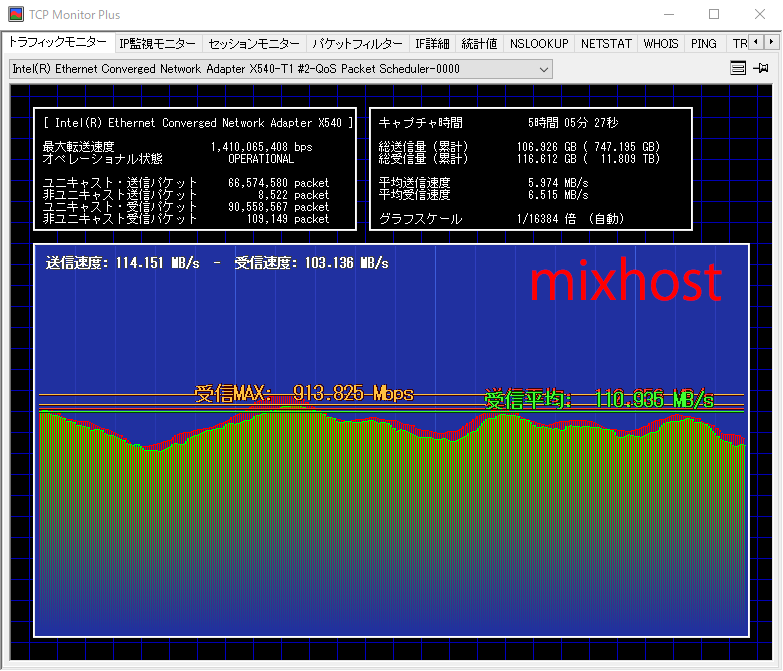Open the セッションモニター tab

tap(254, 44)
